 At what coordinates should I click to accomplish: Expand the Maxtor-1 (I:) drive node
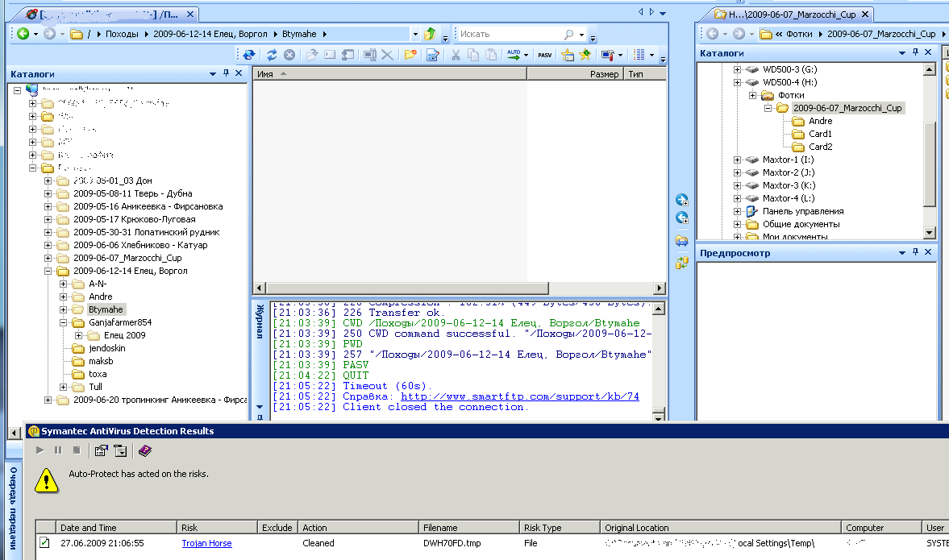click(x=737, y=160)
